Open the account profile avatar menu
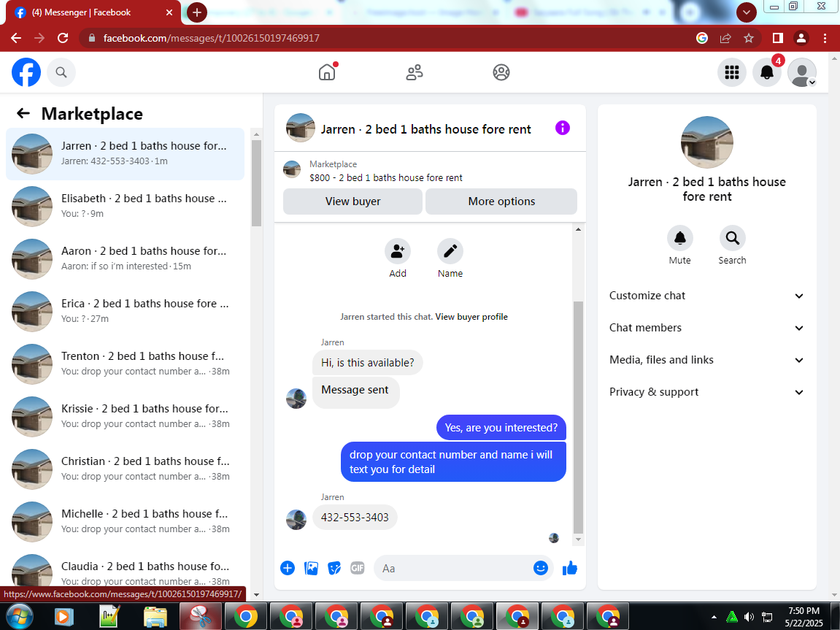The width and height of the screenshot is (840, 630). [802, 72]
